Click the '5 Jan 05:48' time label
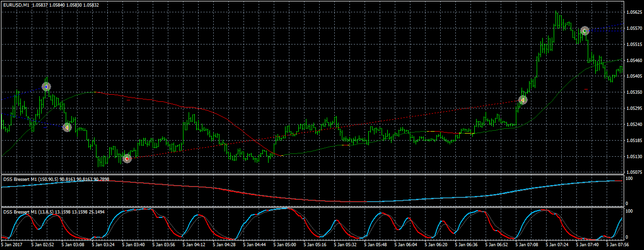This screenshot has width=644, height=250. (x=376, y=245)
